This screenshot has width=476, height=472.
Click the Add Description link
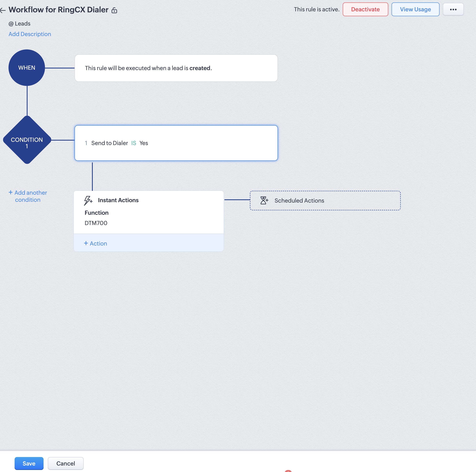[30, 34]
